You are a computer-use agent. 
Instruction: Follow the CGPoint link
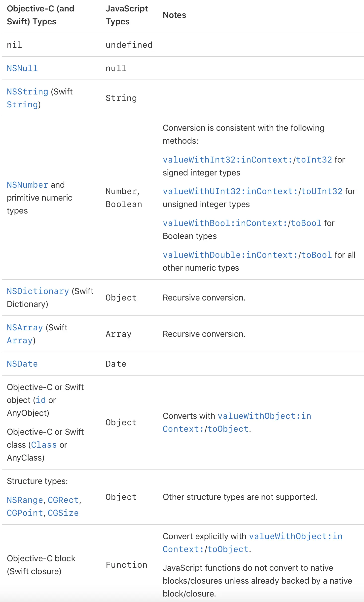coord(25,513)
